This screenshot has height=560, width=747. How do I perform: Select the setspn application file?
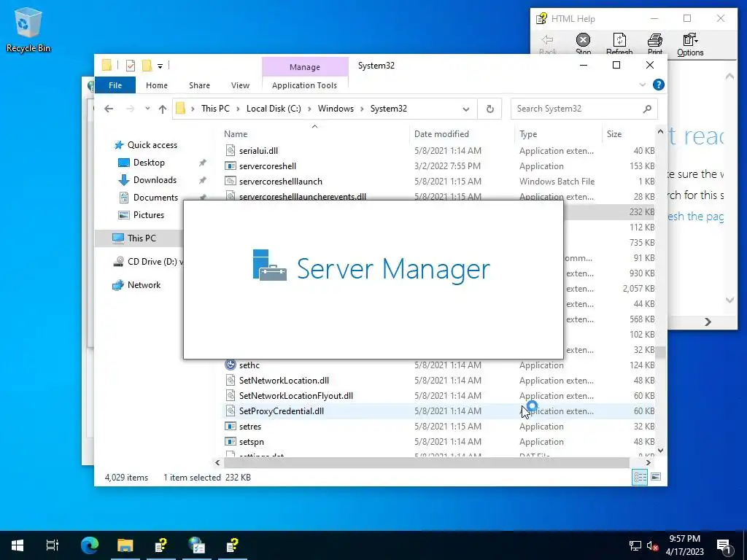[252, 441]
